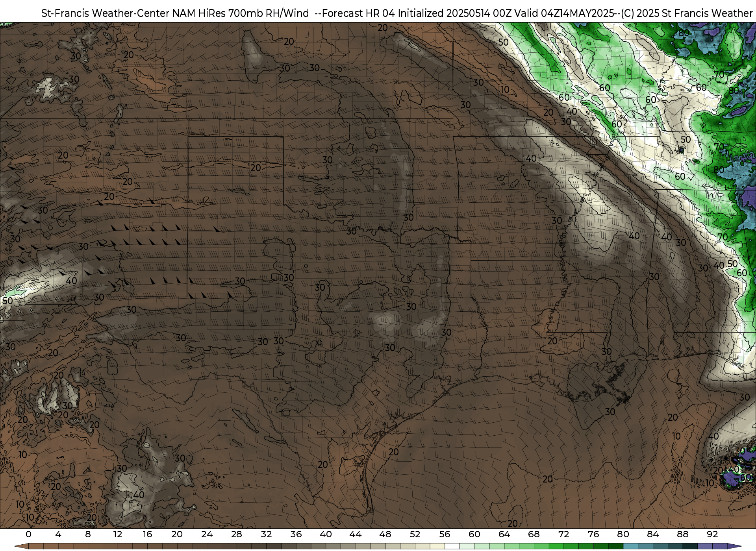Click the colorbar label '92'
This screenshot has height=551, width=756.
[x=712, y=534]
